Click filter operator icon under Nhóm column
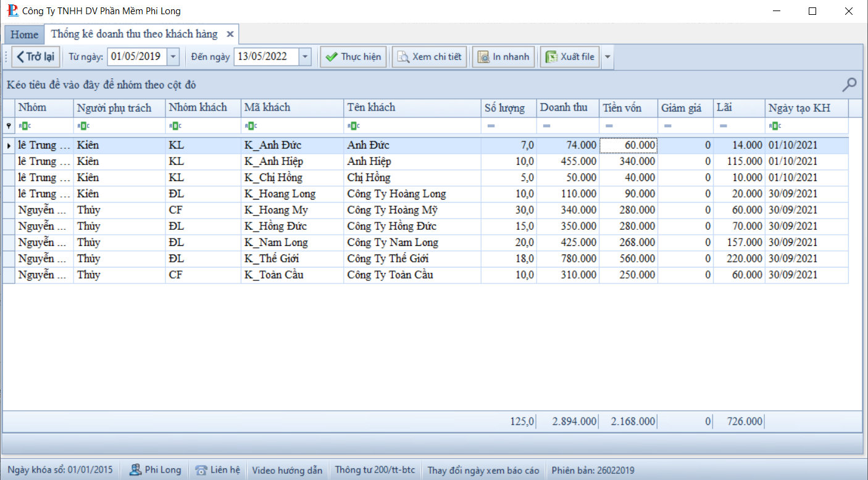868x480 pixels. pos(25,126)
